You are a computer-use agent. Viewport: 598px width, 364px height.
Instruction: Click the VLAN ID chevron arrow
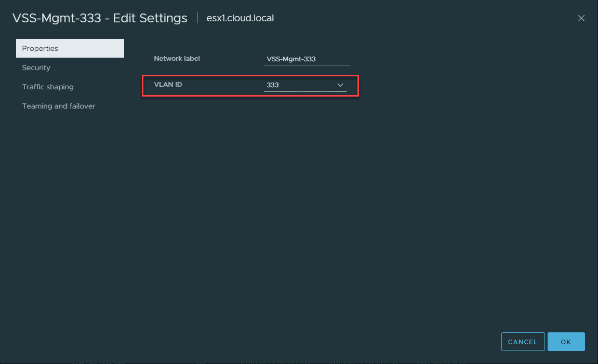click(x=340, y=85)
